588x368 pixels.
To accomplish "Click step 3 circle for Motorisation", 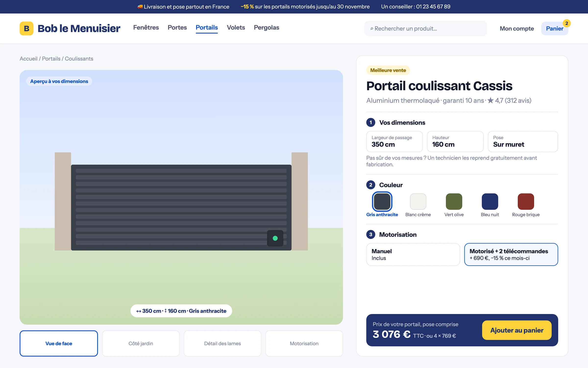I will pyautogui.click(x=371, y=235).
